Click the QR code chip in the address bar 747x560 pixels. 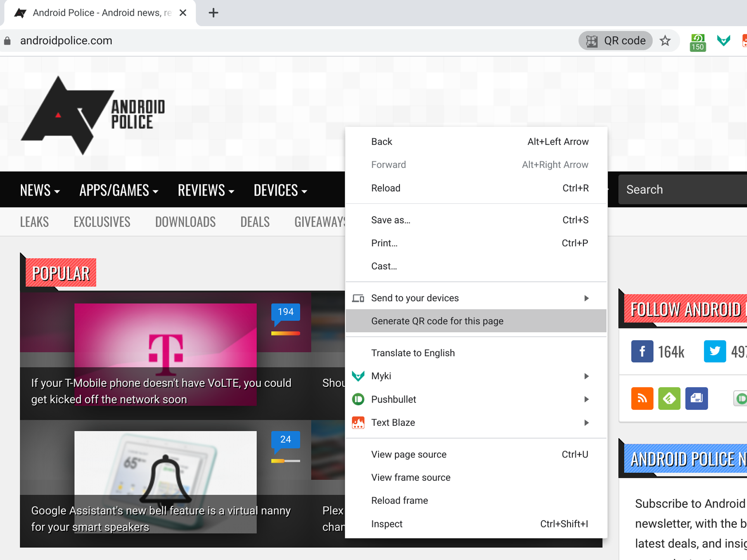pos(615,41)
